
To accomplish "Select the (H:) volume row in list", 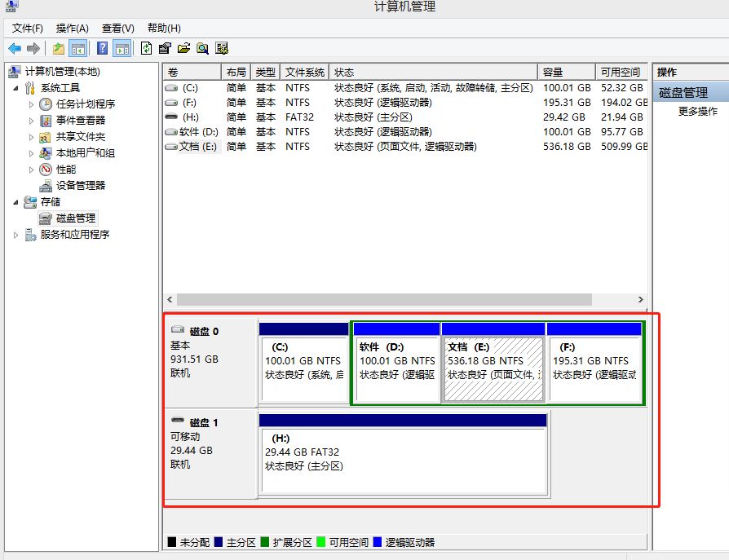I will pyautogui.click(x=405, y=117).
